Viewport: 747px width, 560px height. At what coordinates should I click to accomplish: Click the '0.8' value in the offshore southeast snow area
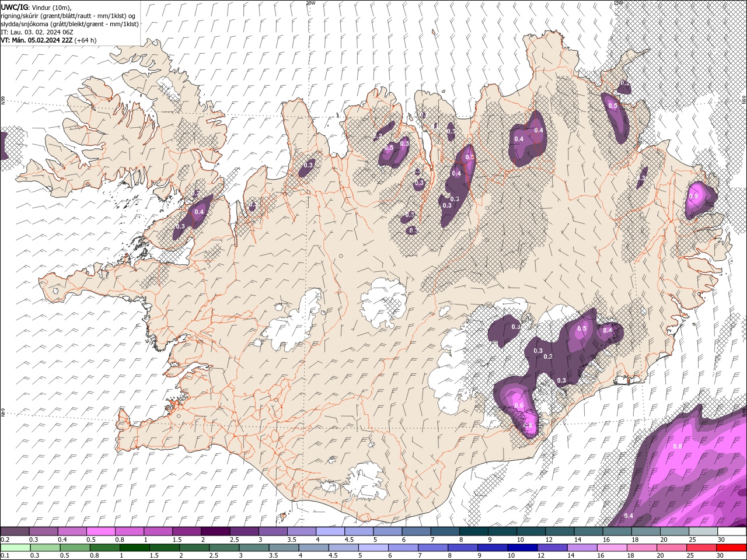[678, 447]
